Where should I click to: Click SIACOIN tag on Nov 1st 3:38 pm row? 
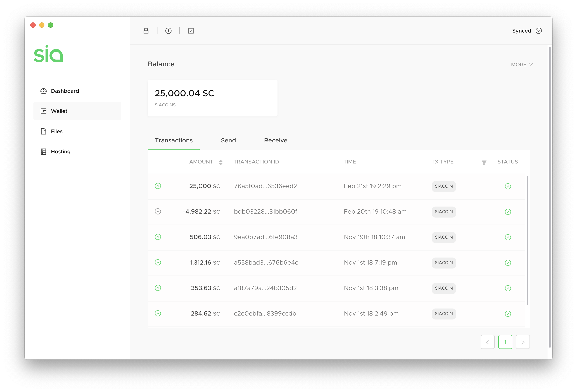pyautogui.click(x=444, y=288)
